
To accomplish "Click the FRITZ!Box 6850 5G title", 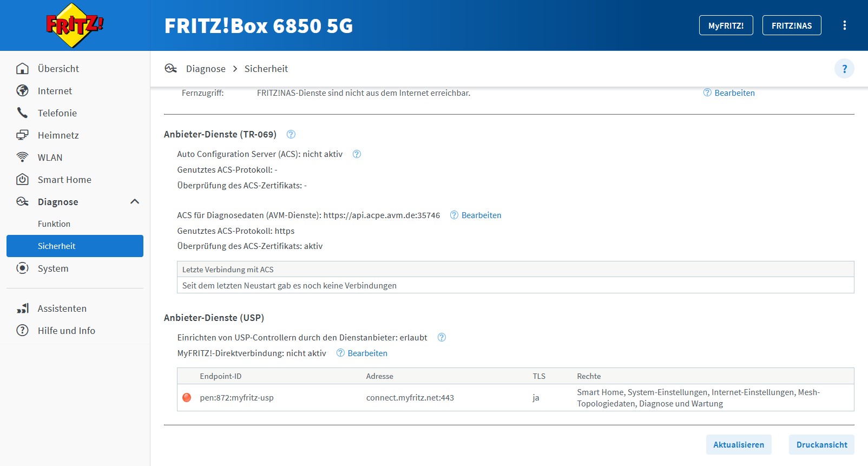I will [259, 26].
